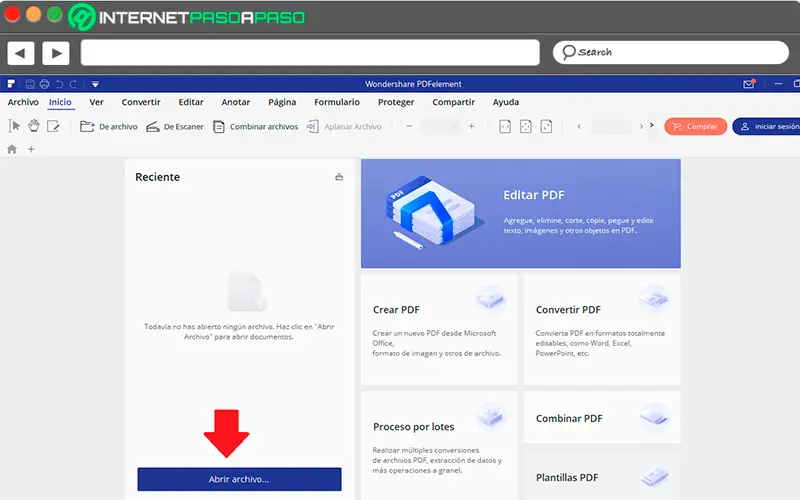Click the fit width page icon

505,126
